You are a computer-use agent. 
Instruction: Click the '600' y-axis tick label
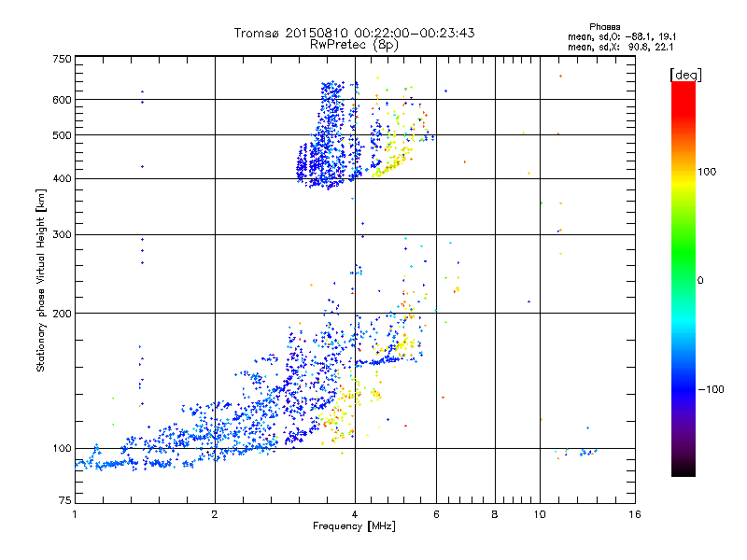pyautogui.click(x=63, y=100)
